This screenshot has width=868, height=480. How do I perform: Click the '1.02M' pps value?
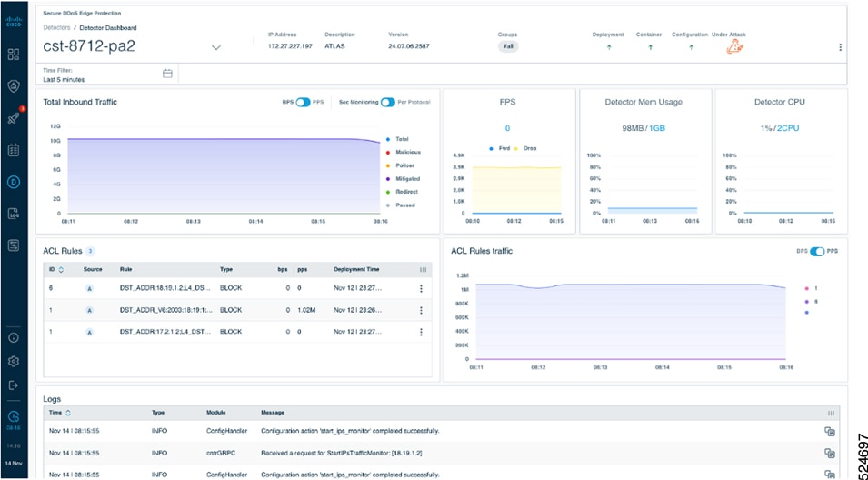pos(306,310)
